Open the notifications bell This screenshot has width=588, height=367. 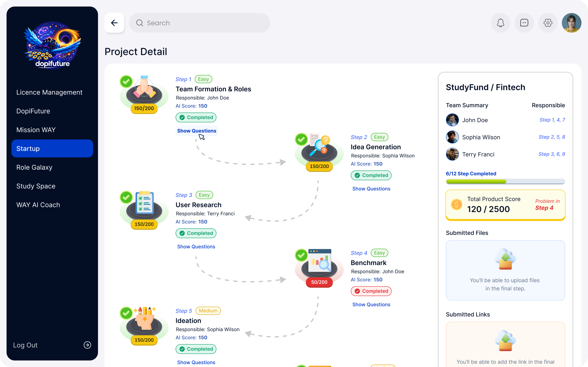coord(500,23)
